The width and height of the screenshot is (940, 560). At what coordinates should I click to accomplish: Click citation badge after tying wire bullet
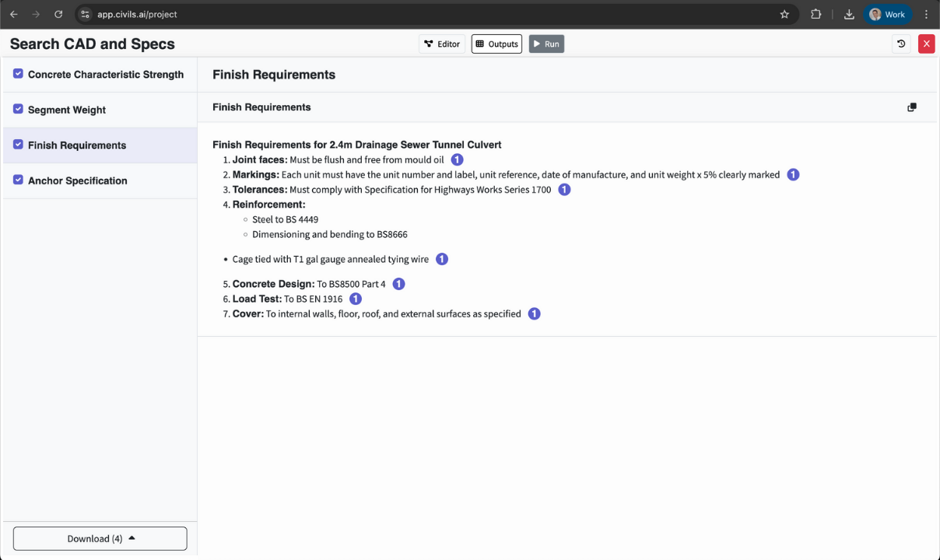coord(442,259)
